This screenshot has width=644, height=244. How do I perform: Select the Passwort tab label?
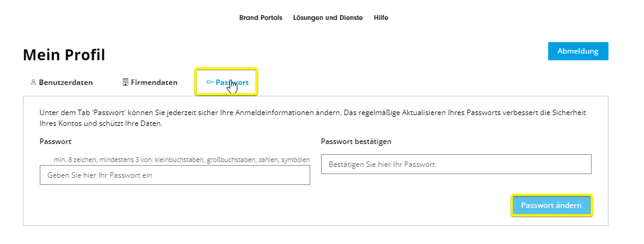232,83
